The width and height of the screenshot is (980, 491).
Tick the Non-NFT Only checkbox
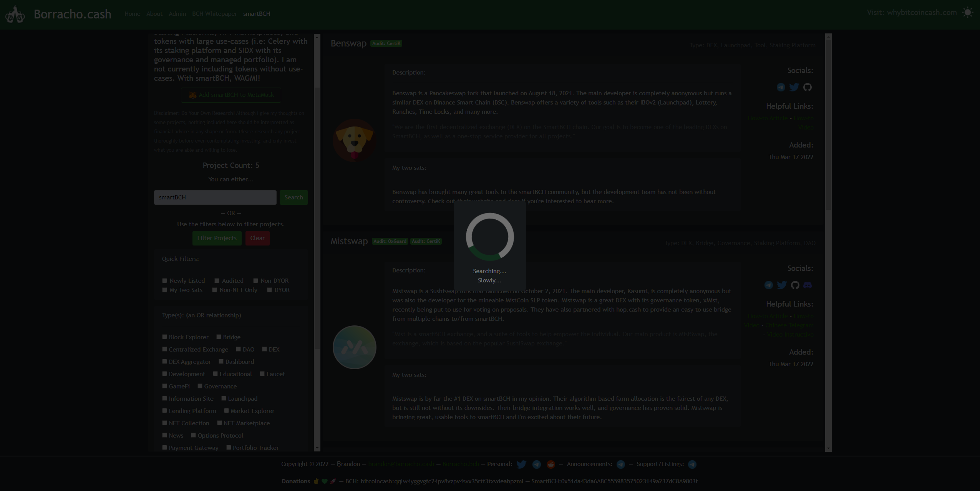[x=214, y=290]
